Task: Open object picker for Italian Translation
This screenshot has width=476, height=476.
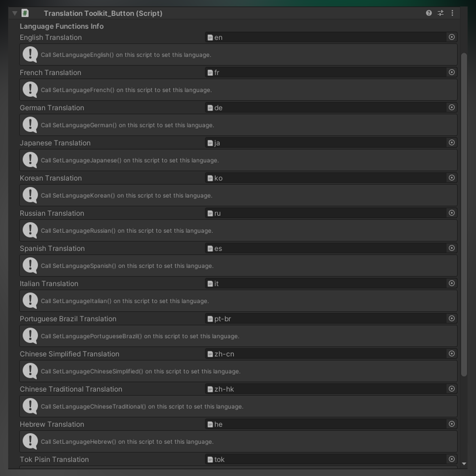Action: pos(451,284)
